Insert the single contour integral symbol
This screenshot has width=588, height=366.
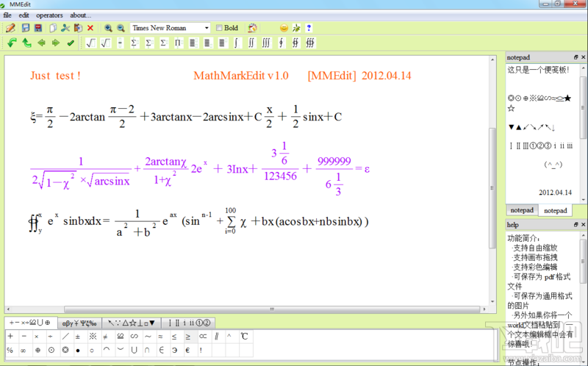[281, 43]
